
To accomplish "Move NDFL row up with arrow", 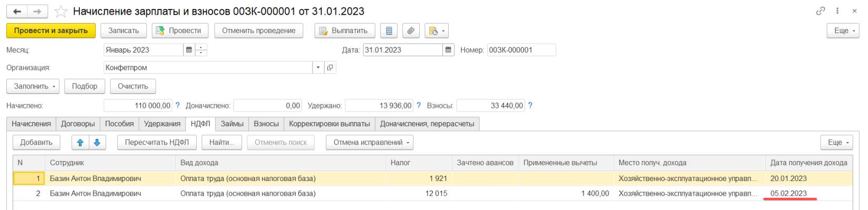I will [80, 142].
